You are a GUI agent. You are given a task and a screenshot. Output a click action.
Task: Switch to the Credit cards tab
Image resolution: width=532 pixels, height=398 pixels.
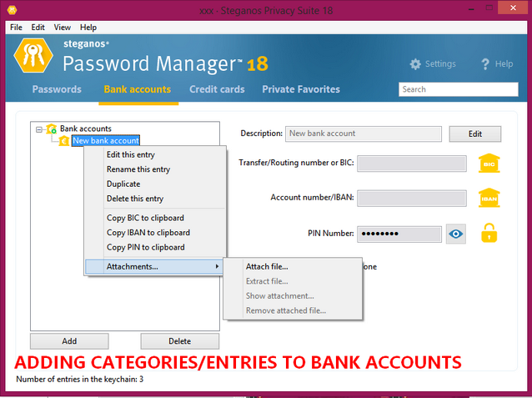click(217, 89)
